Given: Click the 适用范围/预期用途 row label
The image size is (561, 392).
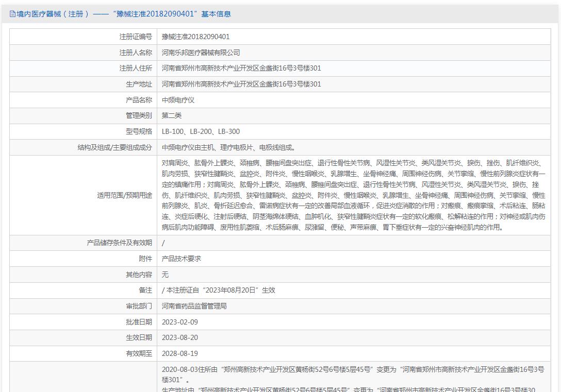Looking at the screenshot, I should click(124, 195).
